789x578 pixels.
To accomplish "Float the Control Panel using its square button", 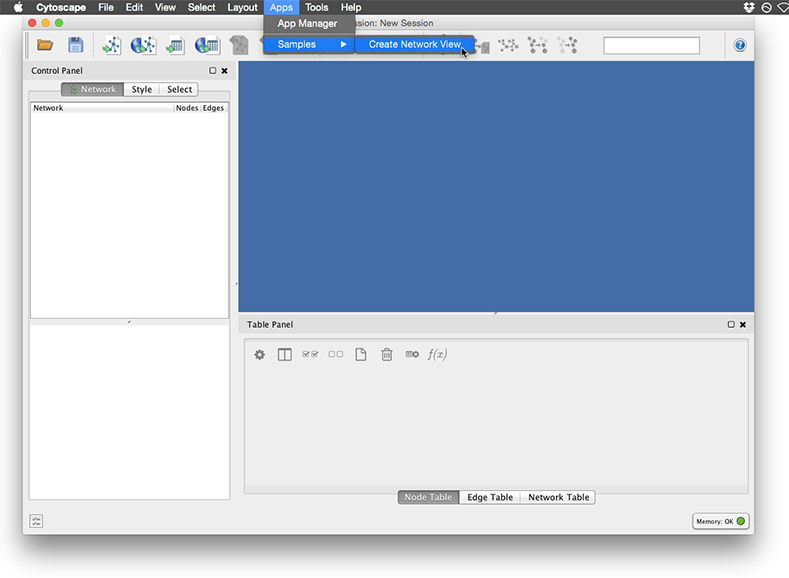I will pyautogui.click(x=212, y=71).
